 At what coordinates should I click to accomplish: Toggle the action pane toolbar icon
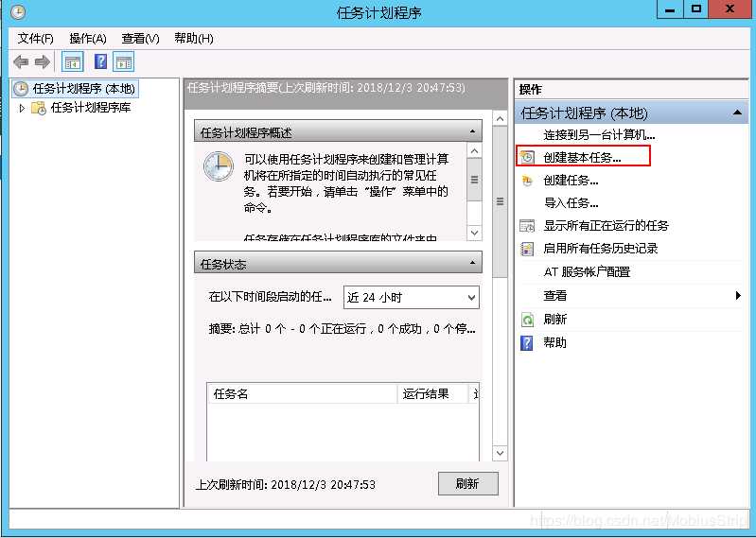(x=123, y=62)
